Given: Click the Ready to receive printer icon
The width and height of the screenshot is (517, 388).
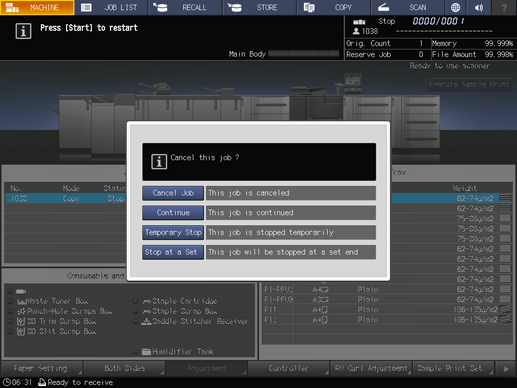Looking at the screenshot, I should (42, 382).
